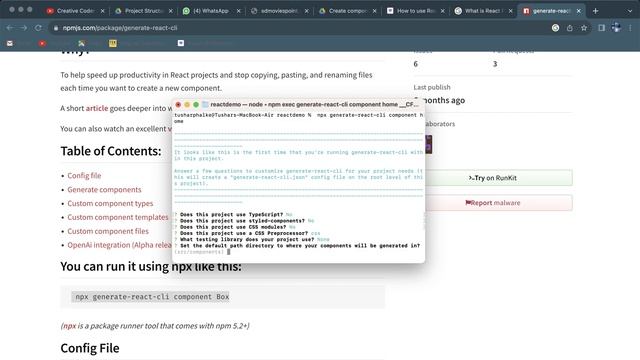This screenshot has height=360, width=640.
Task: Open the Google icon in address bar
Action: (556, 28)
